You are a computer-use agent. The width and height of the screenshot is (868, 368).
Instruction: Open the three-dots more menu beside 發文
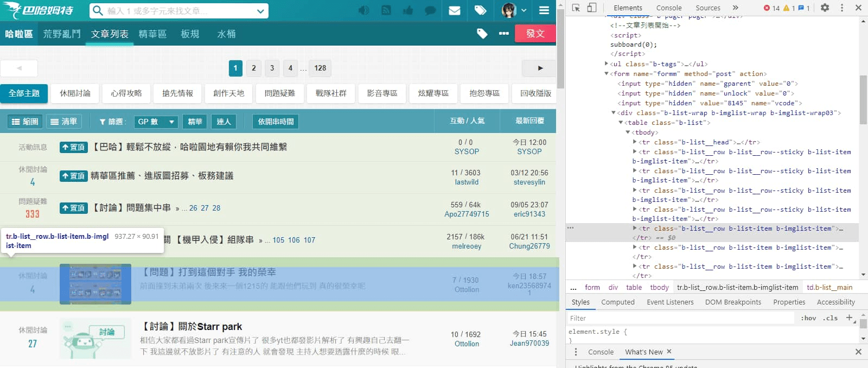[x=504, y=34]
